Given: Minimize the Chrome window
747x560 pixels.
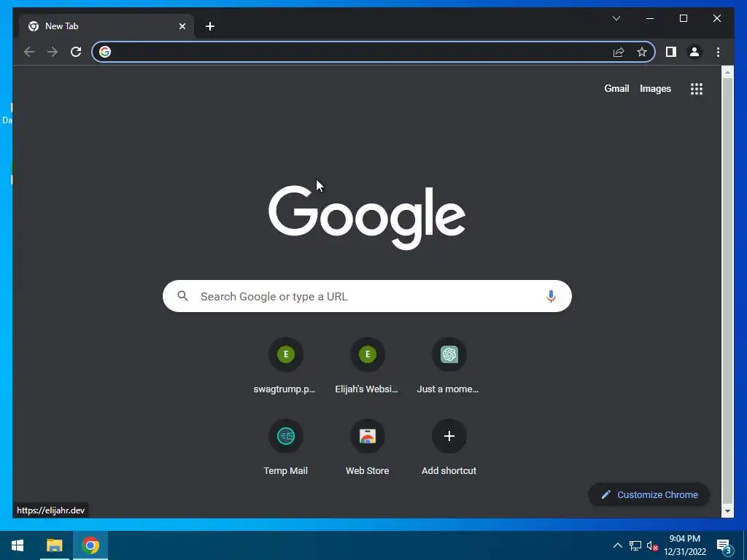Looking at the screenshot, I should click(x=650, y=18).
